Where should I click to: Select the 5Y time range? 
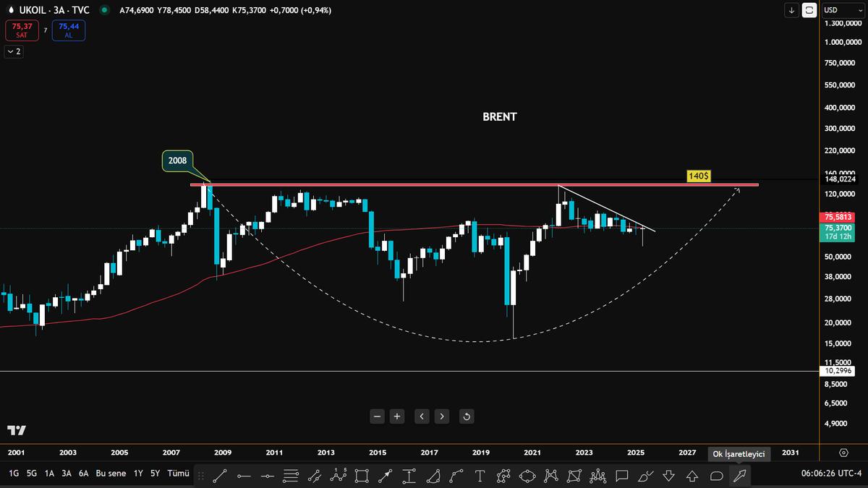tap(156, 474)
